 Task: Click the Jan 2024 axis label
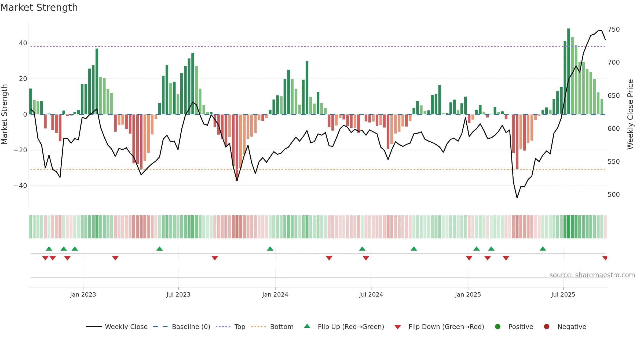click(x=275, y=294)
